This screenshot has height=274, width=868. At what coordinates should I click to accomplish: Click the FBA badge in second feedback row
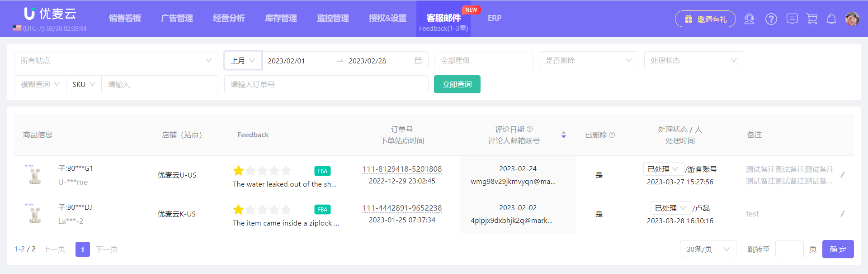(x=322, y=209)
